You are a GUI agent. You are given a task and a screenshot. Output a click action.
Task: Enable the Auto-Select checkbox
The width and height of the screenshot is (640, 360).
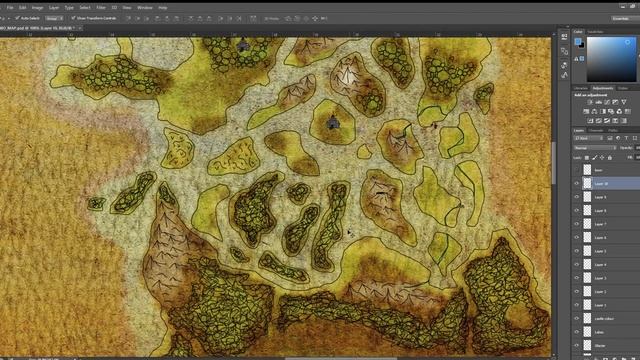pos(17,18)
